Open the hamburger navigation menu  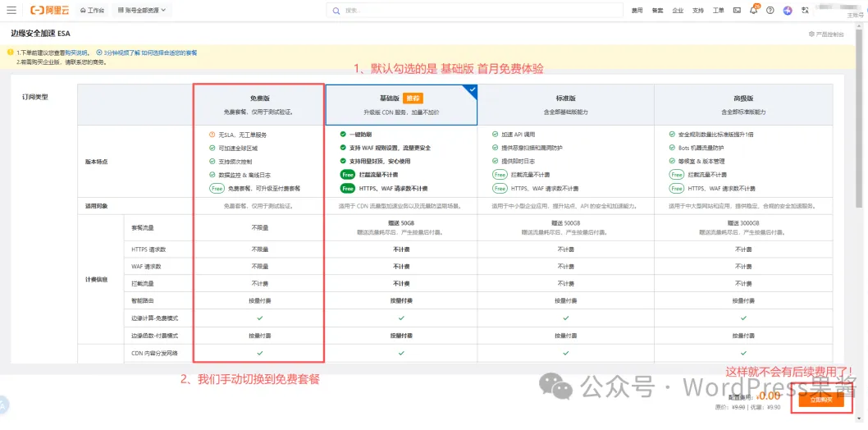click(x=11, y=10)
